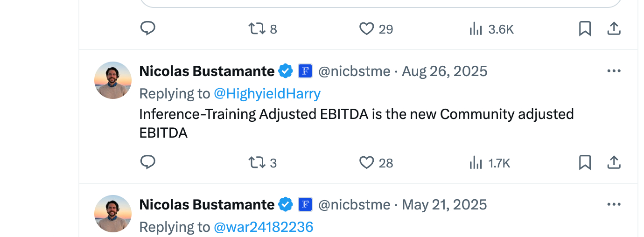Image resolution: width=644 pixels, height=237 pixels.
Task: Reply to the top tweet with 8 reposts
Action: pyautogui.click(x=148, y=29)
